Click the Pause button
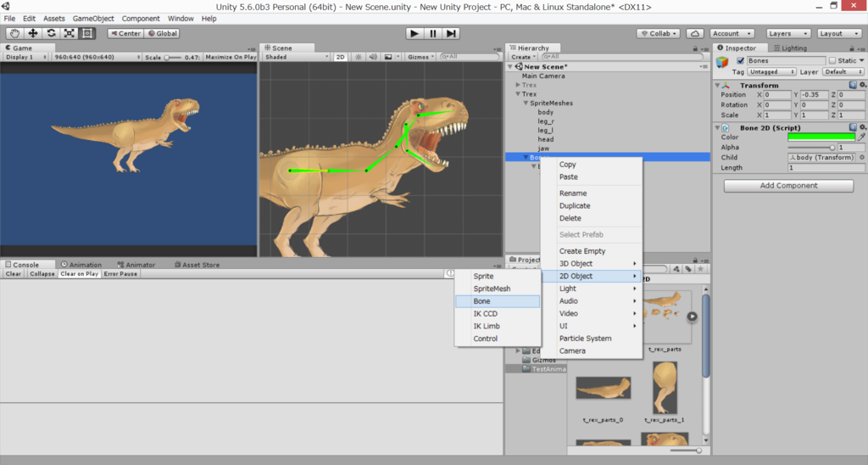 coord(433,33)
